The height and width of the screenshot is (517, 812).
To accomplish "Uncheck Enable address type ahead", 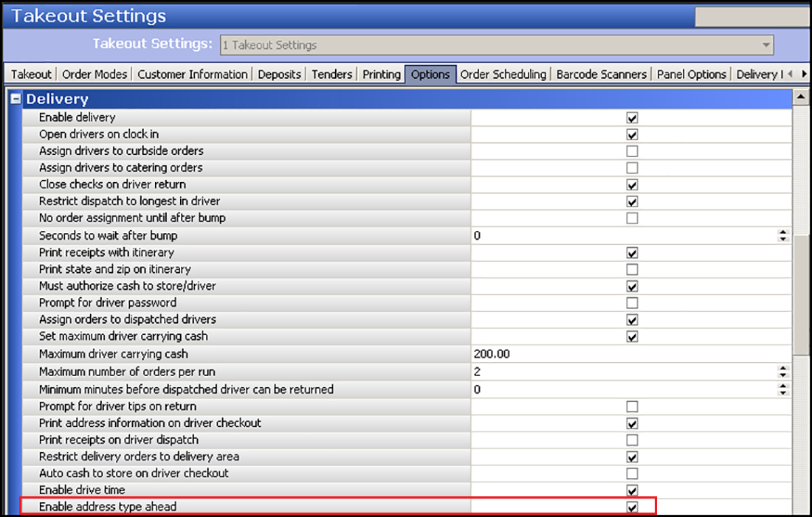I will pyautogui.click(x=632, y=507).
